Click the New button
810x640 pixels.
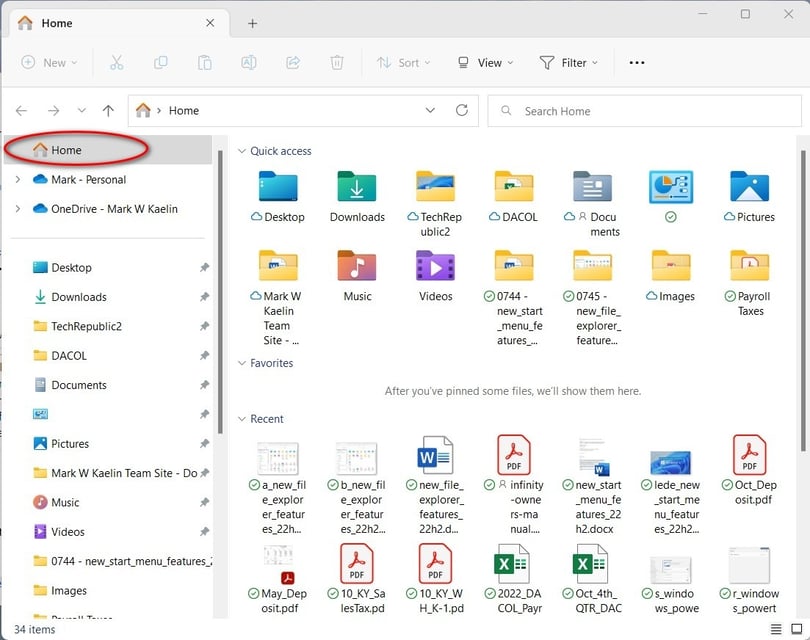click(x=48, y=62)
